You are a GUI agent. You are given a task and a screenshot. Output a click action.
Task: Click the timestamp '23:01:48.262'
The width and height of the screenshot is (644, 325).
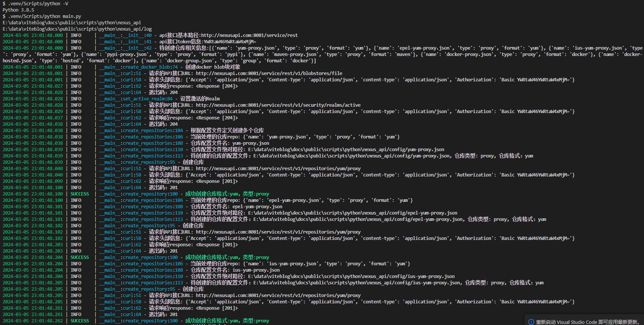point(47,321)
